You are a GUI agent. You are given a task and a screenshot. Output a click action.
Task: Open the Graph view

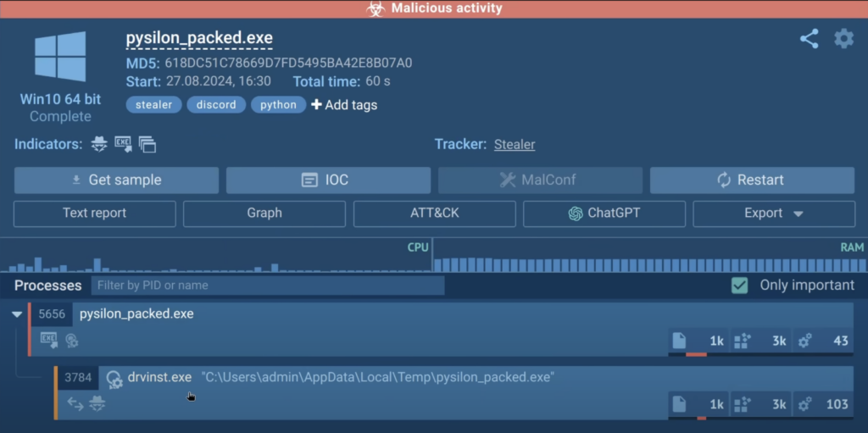(x=264, y=214)
